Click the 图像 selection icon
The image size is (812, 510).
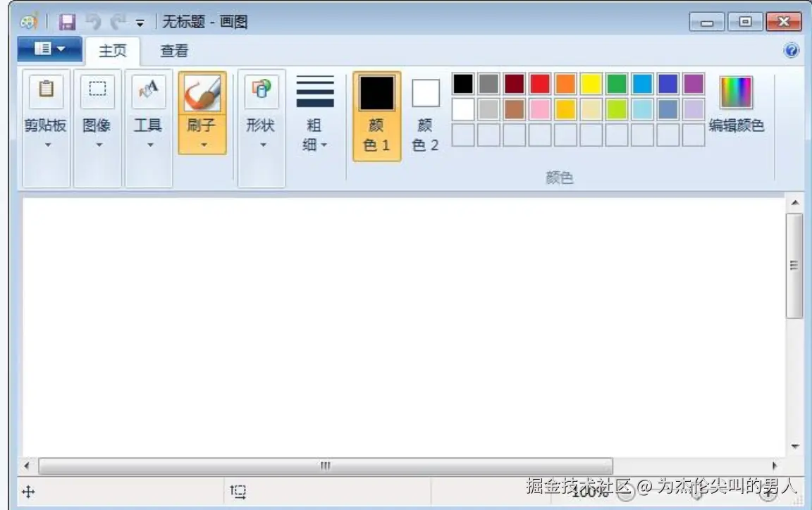[97, 90]
